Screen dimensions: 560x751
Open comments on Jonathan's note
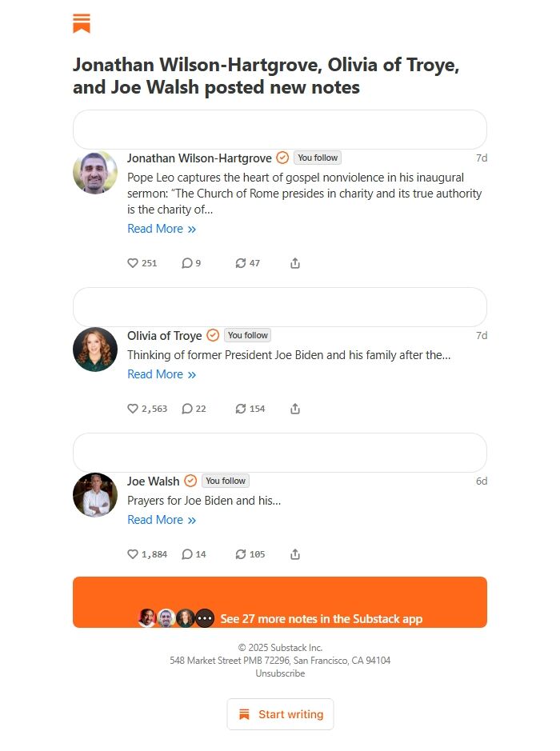pos(186,263)
